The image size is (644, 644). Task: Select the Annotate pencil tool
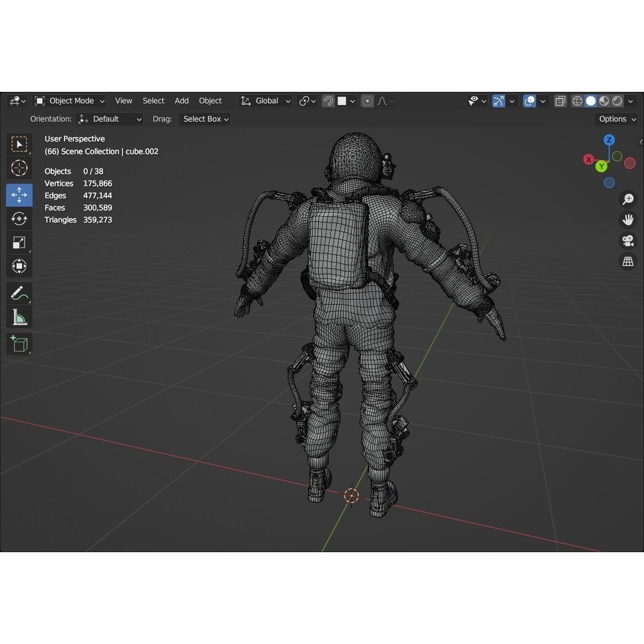coord(19,293)
